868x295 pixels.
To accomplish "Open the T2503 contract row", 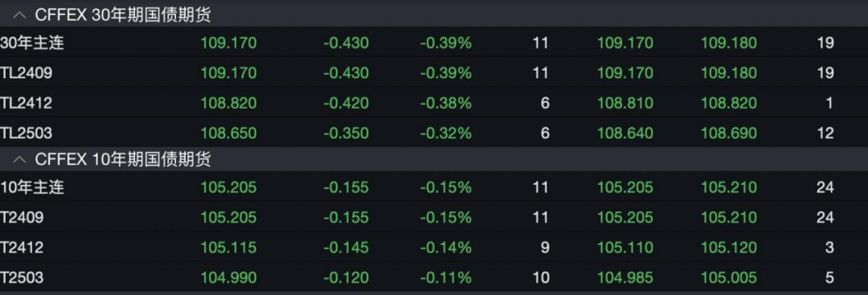I will pos(434,277).
